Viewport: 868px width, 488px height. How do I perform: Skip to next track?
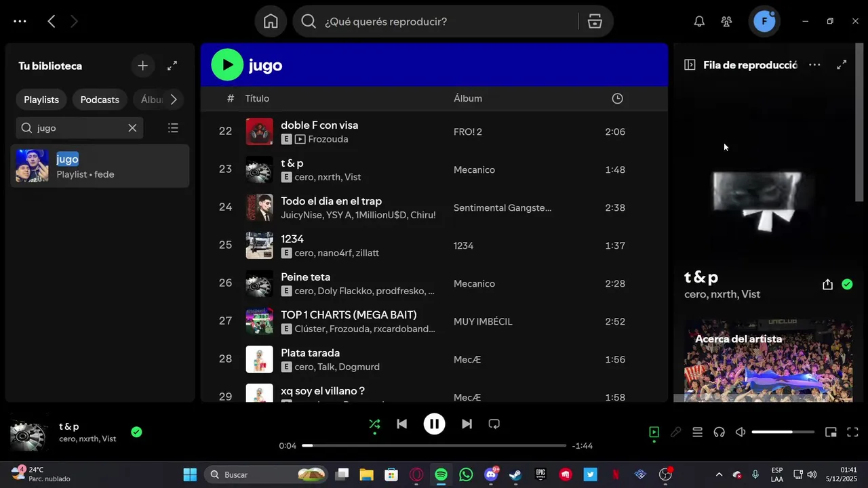pos(467,424)
